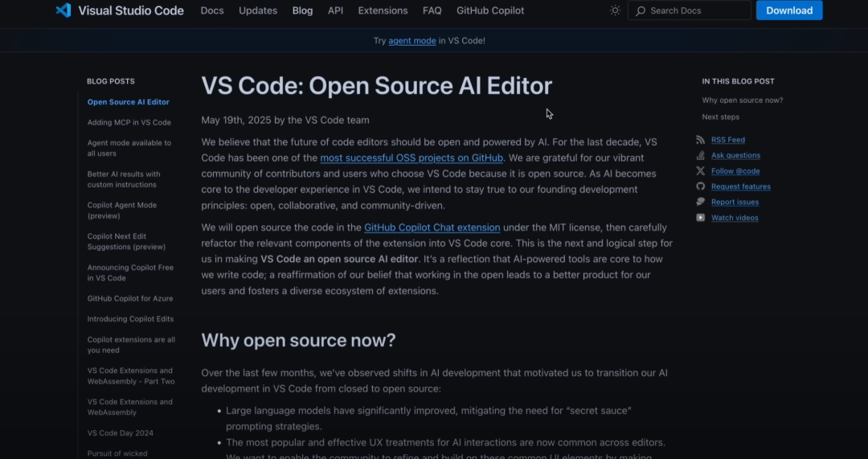Click the X icon beside Follow @code

click(x=700, y=171)
